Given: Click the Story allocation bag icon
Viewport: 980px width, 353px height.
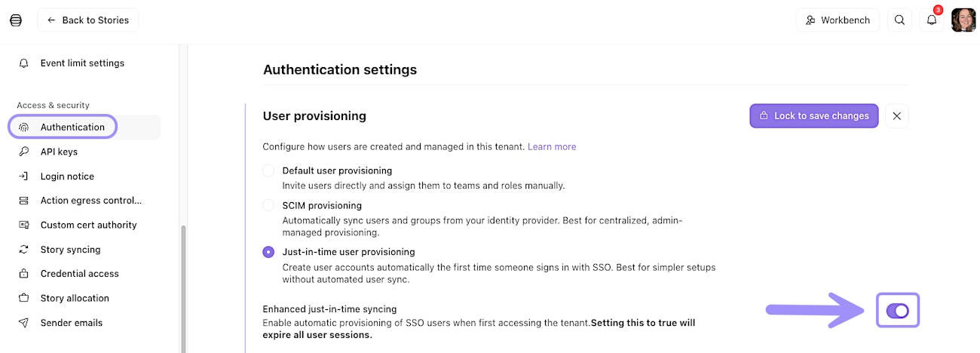Looking at the screenshot, I should (24, 298).
